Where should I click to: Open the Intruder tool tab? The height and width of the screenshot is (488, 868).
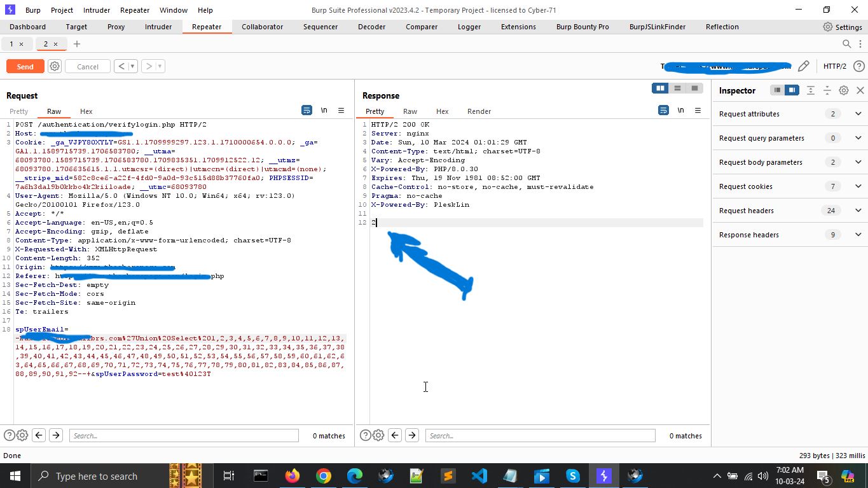coord(158,27)
